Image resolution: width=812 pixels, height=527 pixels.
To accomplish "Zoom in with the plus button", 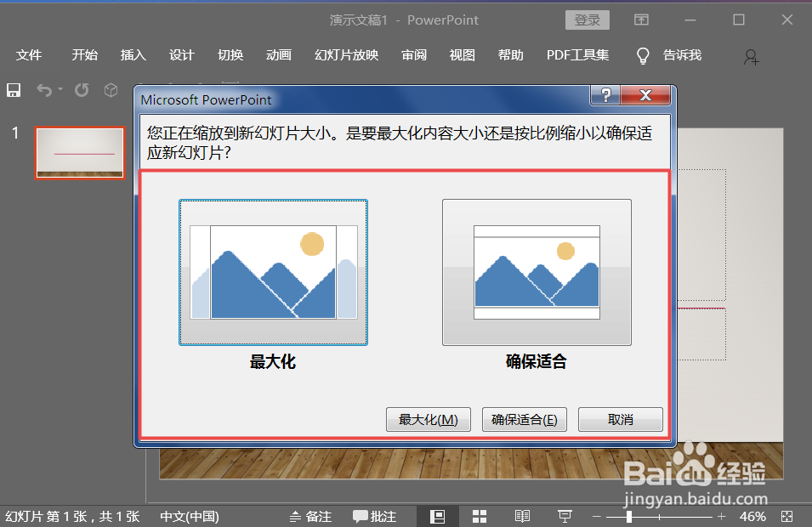I will click(722, 516).
